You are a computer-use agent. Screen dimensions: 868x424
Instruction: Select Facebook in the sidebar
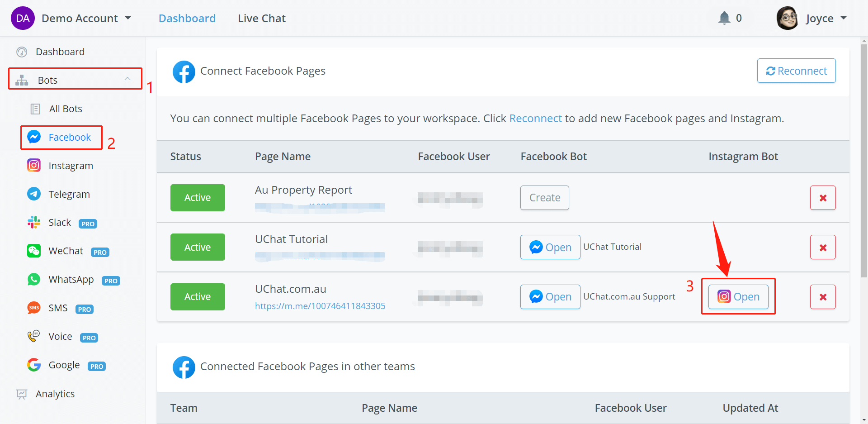[70, 137]
